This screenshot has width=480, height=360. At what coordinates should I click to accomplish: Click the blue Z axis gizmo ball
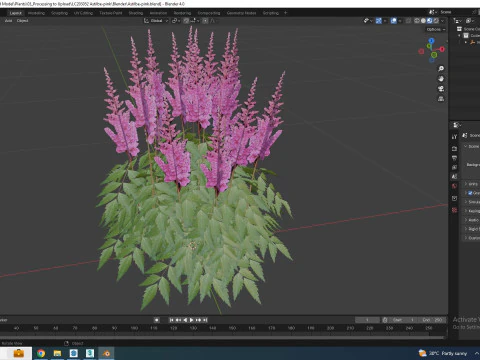[x=431, y=41]
